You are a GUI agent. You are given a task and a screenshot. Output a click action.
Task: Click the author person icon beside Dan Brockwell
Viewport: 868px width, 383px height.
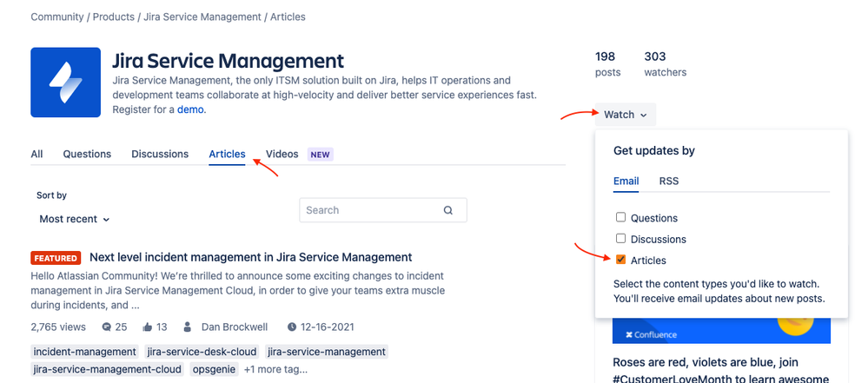pyautogui.click(x=188, y=327)
